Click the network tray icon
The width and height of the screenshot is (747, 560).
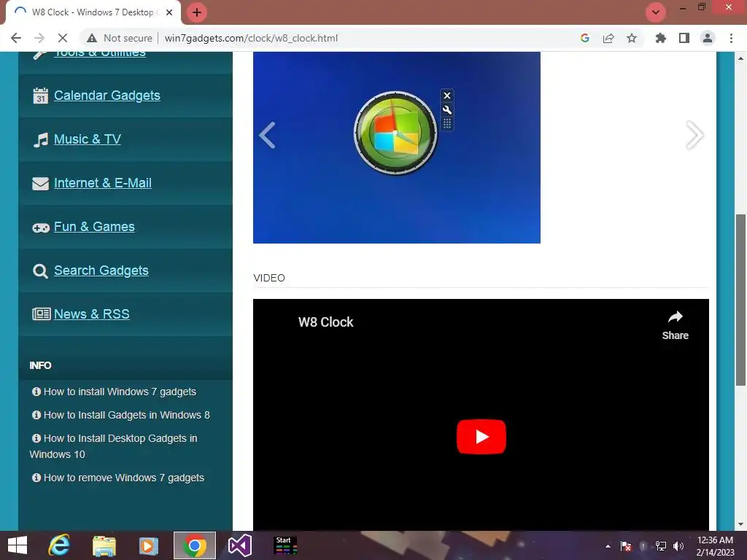click(x=661, y=546)
